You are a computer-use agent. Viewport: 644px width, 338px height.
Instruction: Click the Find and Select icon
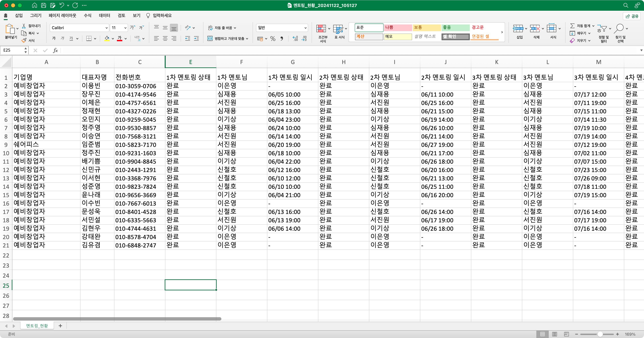click(620, 33)
